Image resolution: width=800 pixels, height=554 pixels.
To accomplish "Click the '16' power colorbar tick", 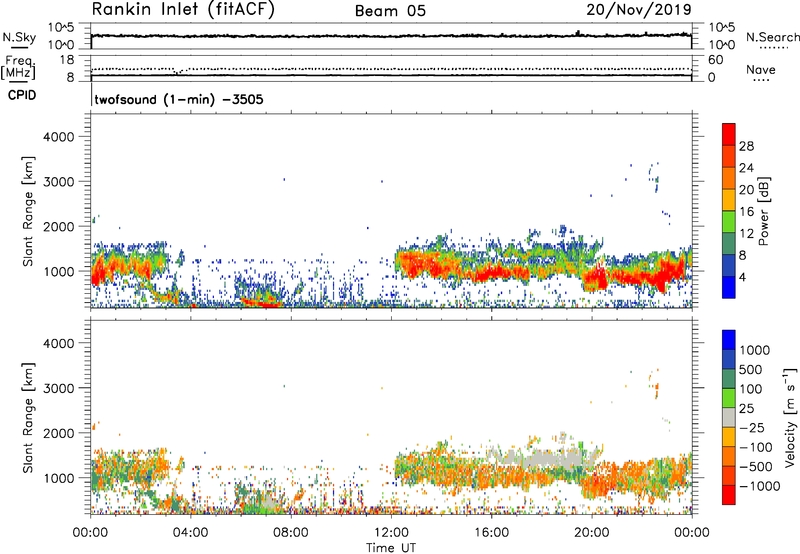I will pos(746,212).
